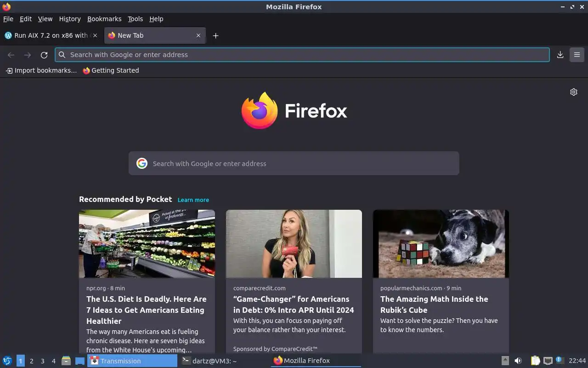Image resolution: width=588 pixels, height=368 pixels.
Task: Open the Tools menu
Action: [x=136, y=19]
